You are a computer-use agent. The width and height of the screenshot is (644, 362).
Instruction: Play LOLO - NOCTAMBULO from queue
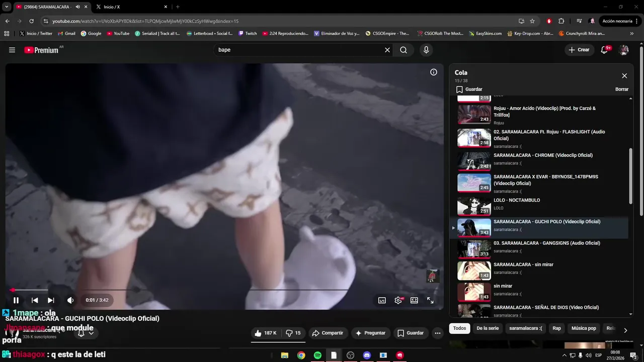click(540, 205)
